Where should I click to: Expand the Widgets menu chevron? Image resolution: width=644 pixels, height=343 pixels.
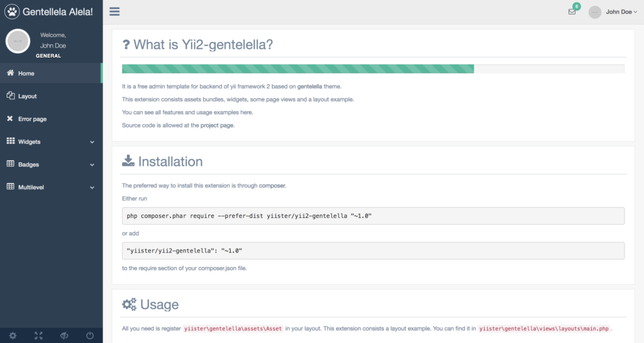tap(92, 142)
